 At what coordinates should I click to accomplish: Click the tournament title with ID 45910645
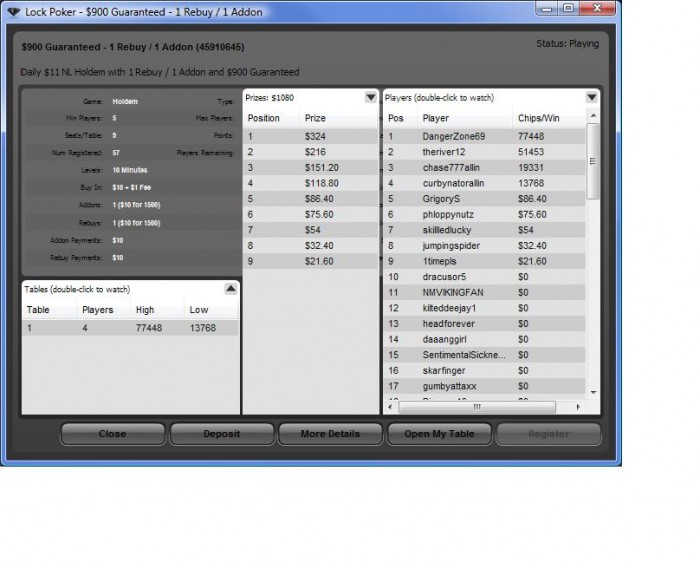pyautogui.click(x=133, y=47)
